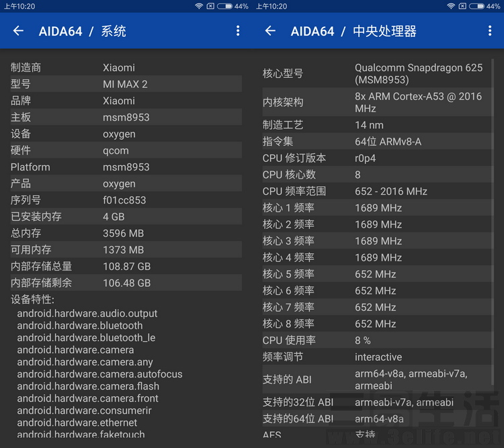Select 支持的64位 ABI row
The height and width of the screenshot is (448, 504).
(377, 418)
